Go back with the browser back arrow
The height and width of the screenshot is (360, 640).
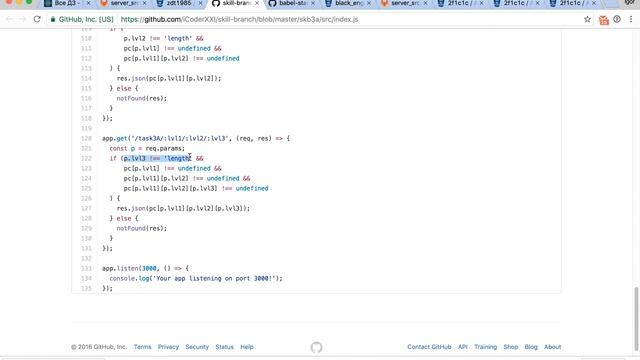tap(9, 19)
